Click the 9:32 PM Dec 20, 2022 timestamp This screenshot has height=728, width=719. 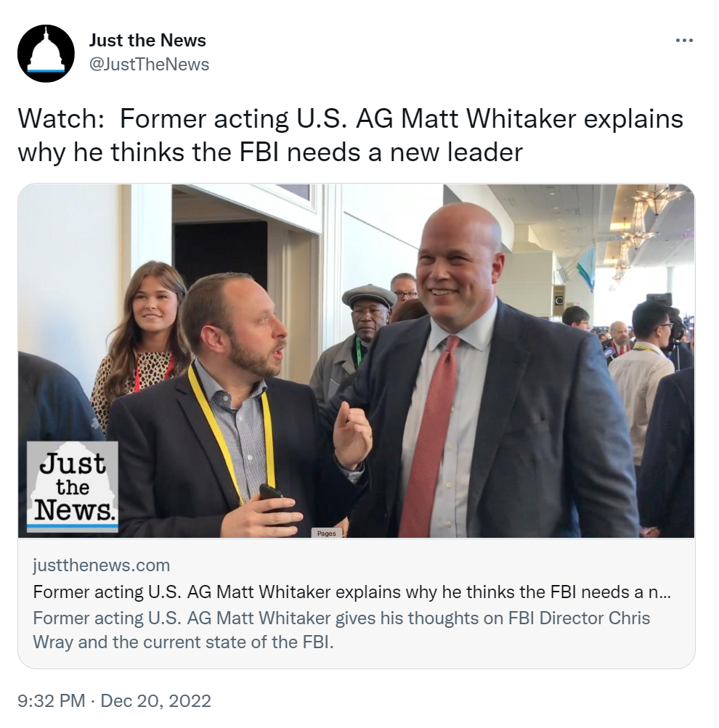pyautogui.click(x=114, y=700)
